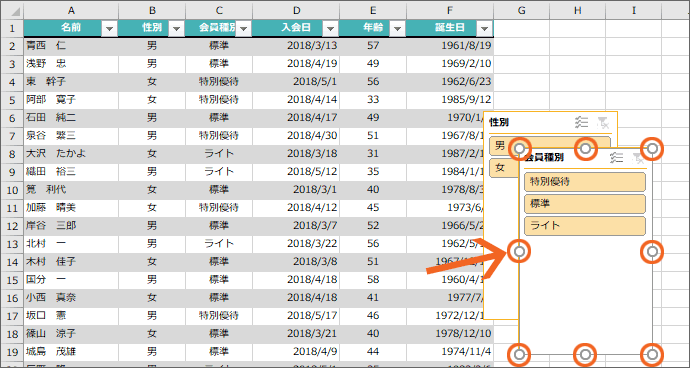690x368 pixels.
Task: Select the date cell 2018/5/1
Action: (x=296, y=82)
